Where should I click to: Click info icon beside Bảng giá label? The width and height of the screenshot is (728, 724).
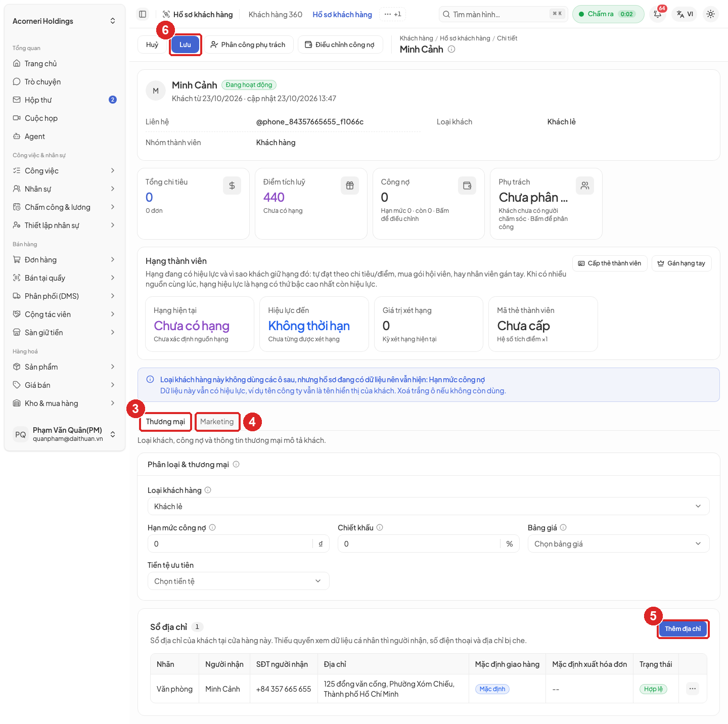coord(563,527)
